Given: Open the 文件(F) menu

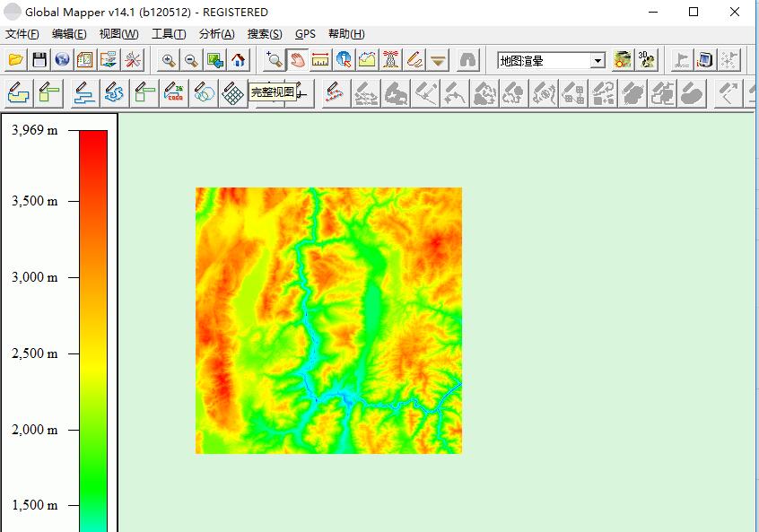Looking at the screenshot, I should [x=22, y=34].
